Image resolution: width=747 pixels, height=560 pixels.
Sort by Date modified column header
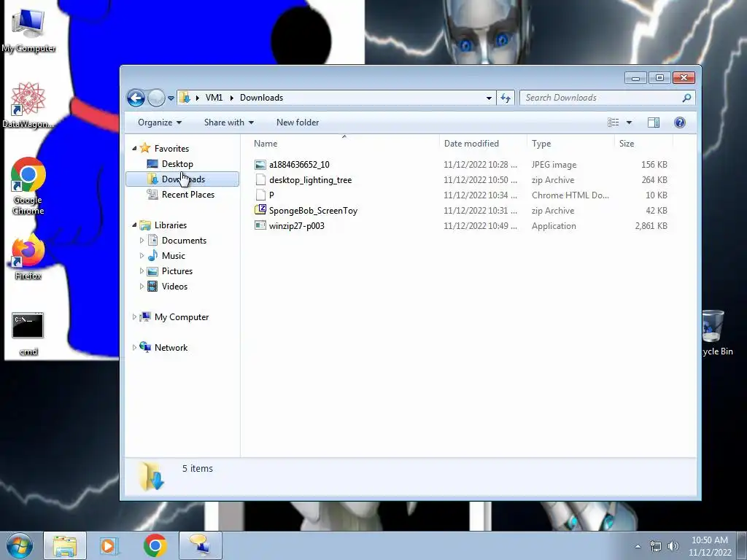pyautogui.click(x=483, y=144)
